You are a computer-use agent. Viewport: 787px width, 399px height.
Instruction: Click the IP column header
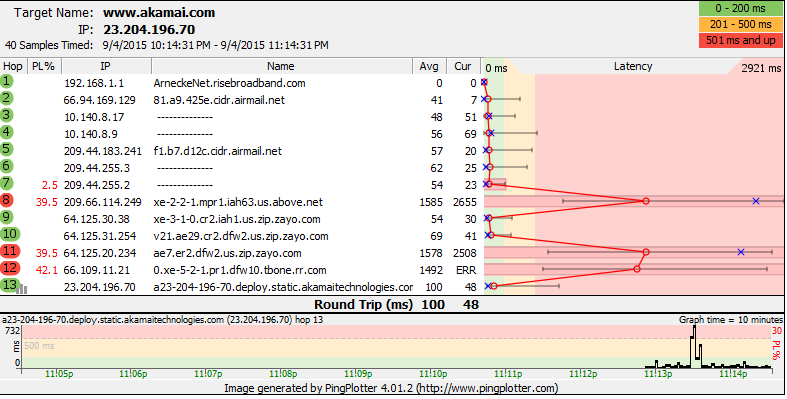coord(105,66)
